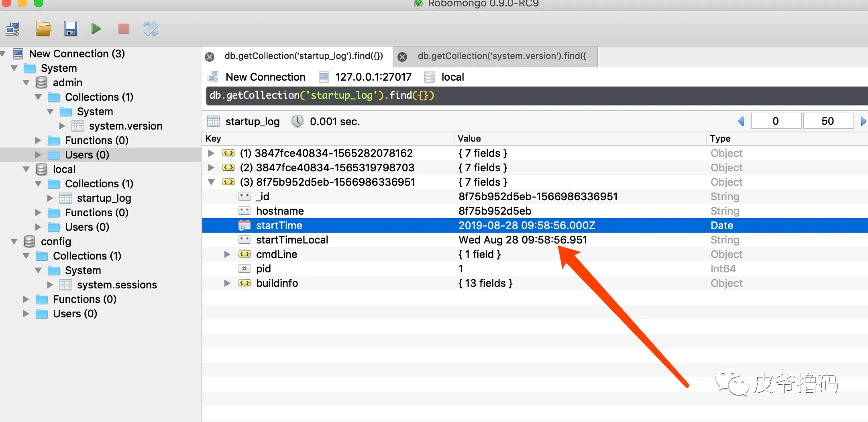Expand the system.version collection node
868x422 pixels.
coord(62,126)
